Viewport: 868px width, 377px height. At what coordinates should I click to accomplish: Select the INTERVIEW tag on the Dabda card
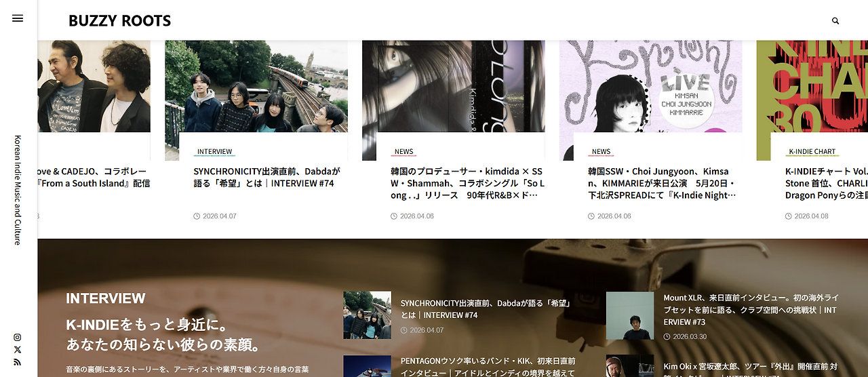point(214,152)
